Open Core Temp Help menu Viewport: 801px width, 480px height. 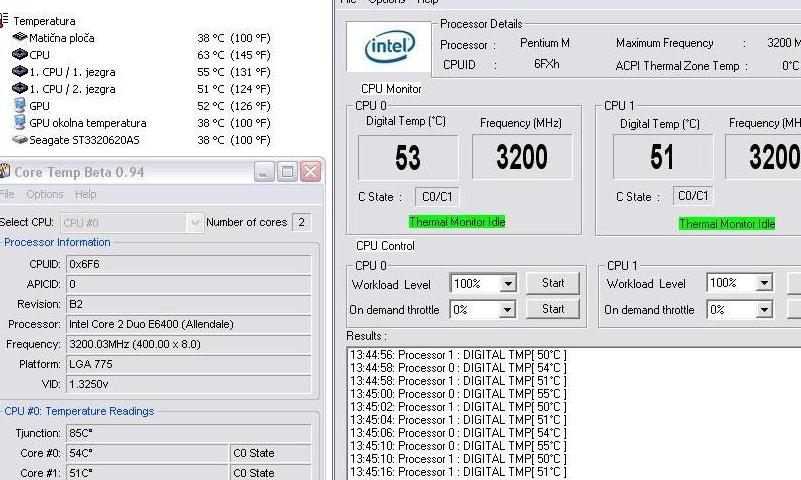pos(86,194)
